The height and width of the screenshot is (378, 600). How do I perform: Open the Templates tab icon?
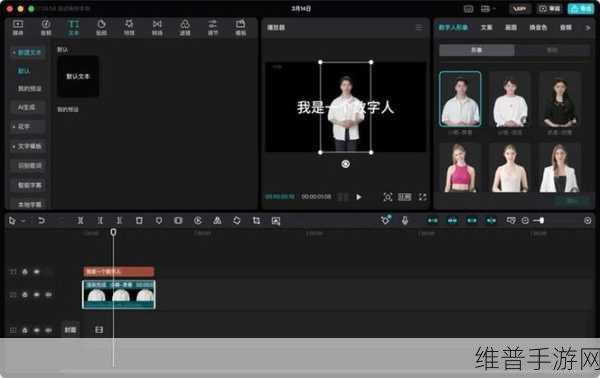(x=241, y=28)
